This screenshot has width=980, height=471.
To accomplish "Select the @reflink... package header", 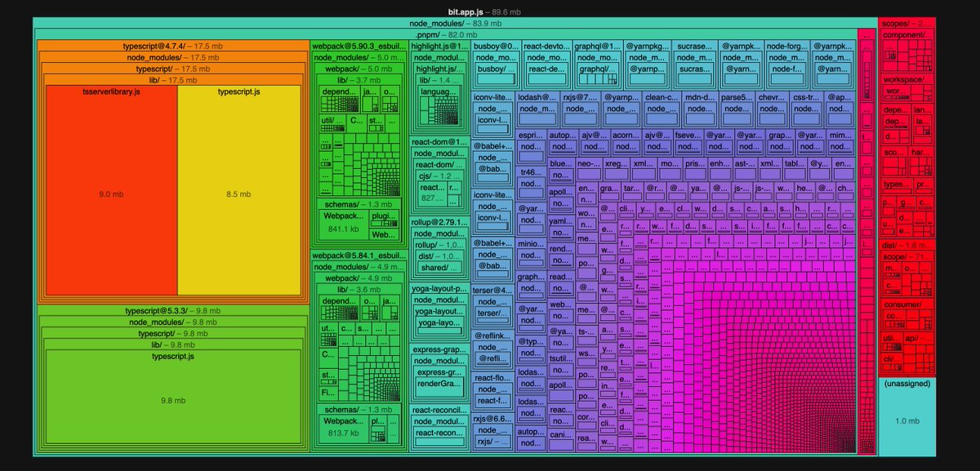I will [x=493, y=336].
